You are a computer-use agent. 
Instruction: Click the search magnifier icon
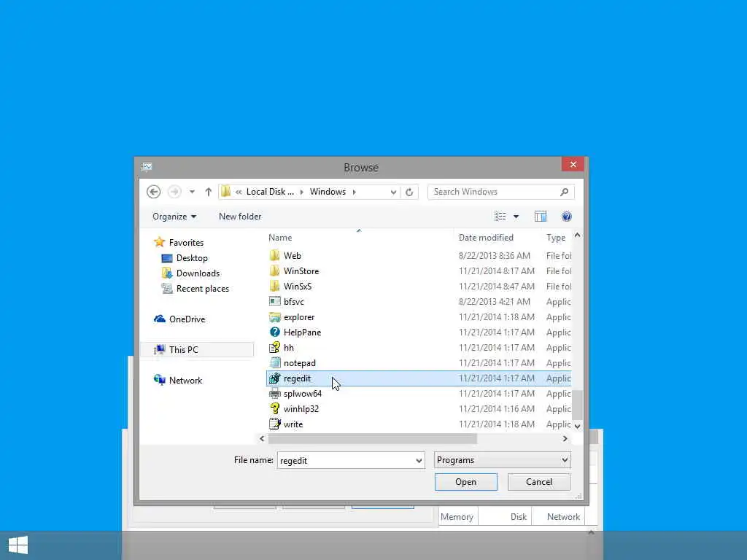pyautogui.click(x=564, y=192)
